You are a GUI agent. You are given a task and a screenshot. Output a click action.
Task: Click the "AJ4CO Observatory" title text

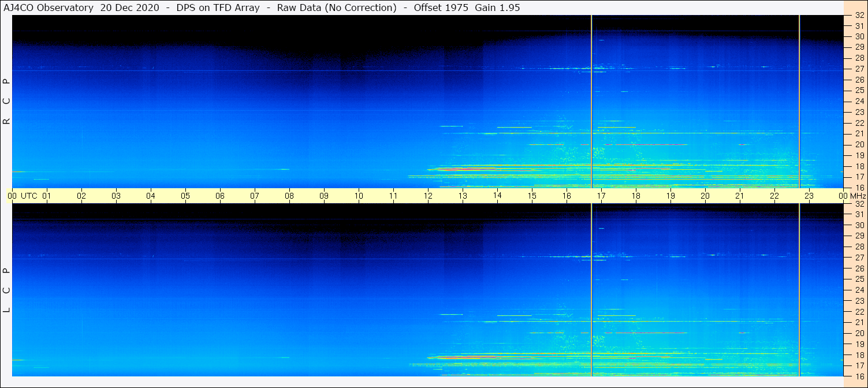(49, 8)
